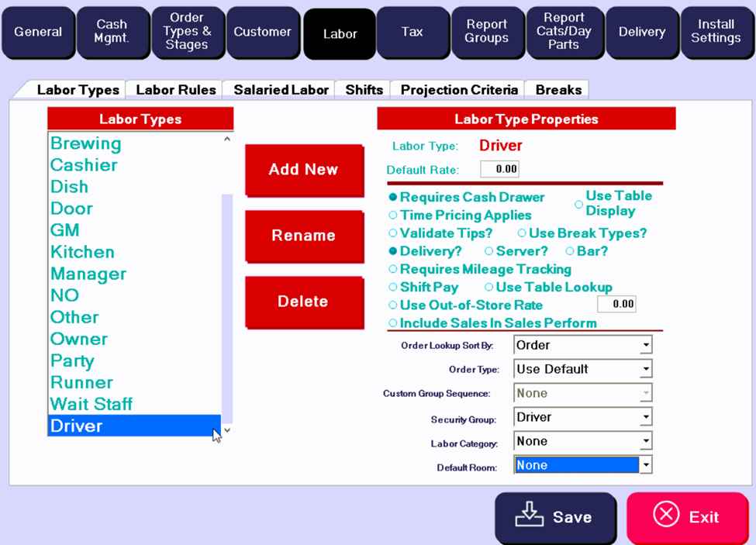Select Owner in labor types list
The height and width of the screenshot is (545, 756).
(134, 339)
